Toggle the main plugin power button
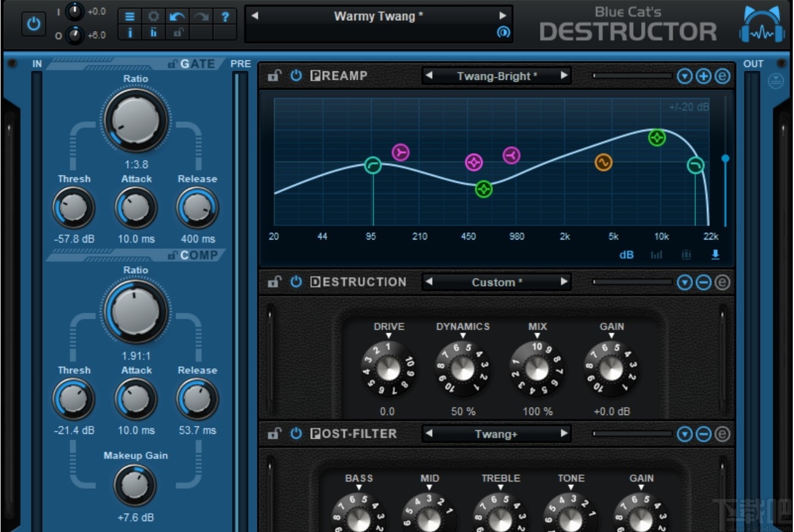The width and height of the screenshot is (794, 532). point(34,24)
